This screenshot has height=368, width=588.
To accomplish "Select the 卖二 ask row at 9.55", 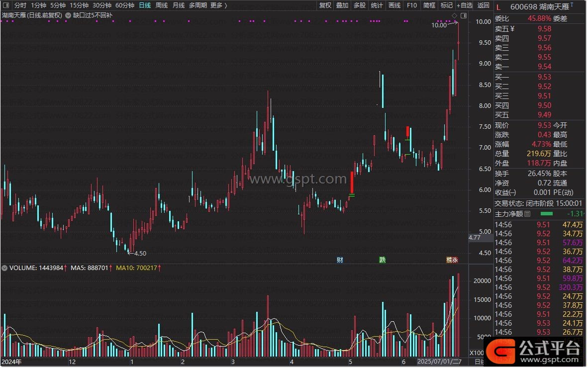I will [540, 57].
